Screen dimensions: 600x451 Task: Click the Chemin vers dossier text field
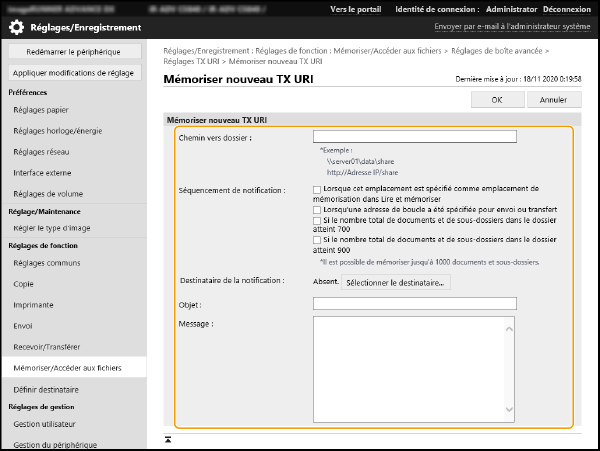click(414, 137)
